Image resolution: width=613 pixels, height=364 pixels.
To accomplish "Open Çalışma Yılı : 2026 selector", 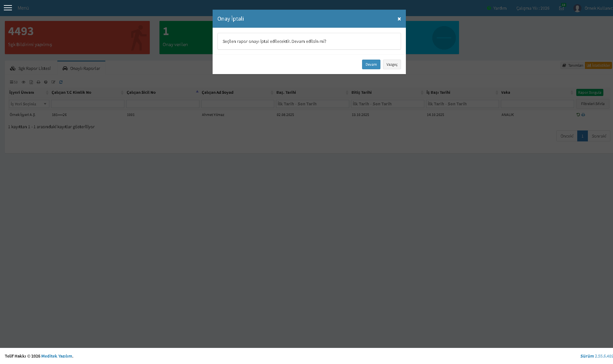I will pos(533,8).
